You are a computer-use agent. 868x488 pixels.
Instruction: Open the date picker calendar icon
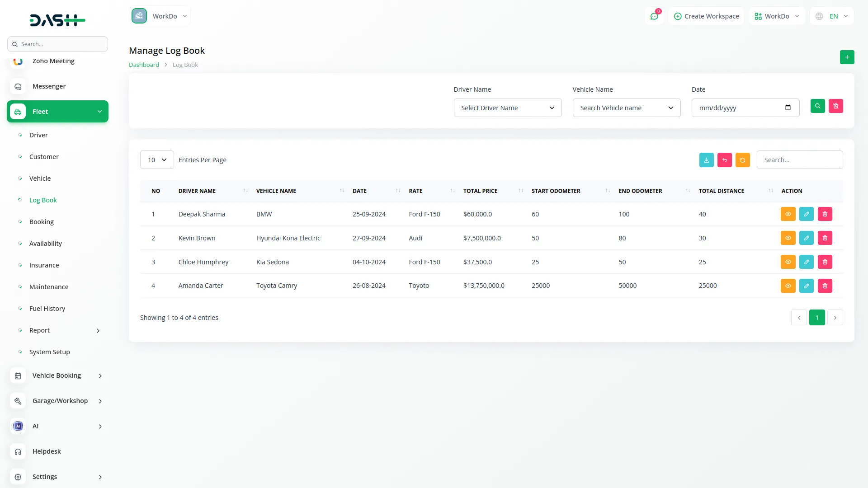coord(788,108)
